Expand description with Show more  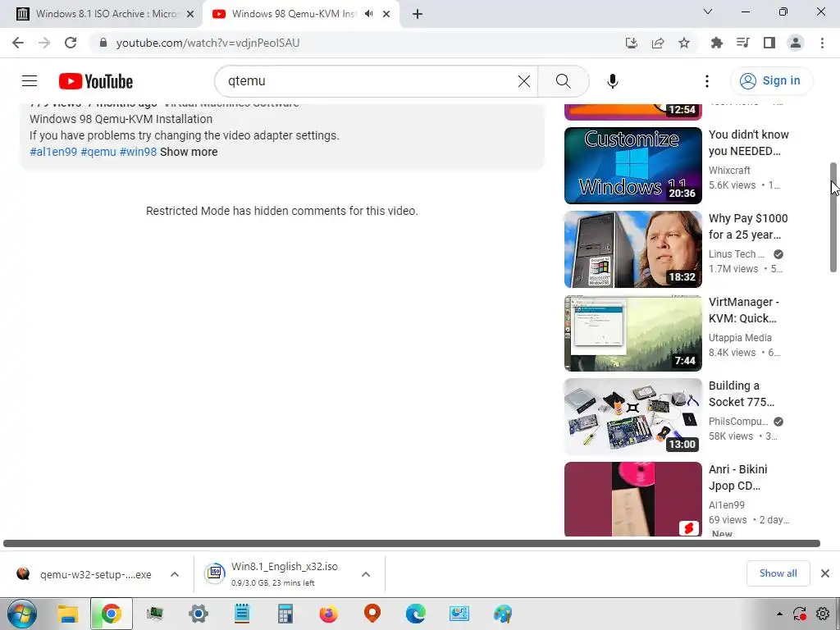coord(189,152)
